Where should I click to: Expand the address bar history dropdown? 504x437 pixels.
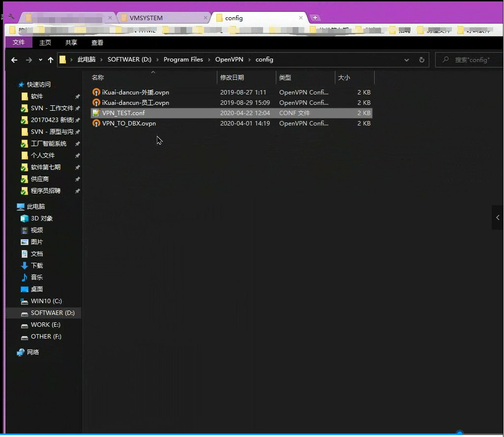coord(407,60)
